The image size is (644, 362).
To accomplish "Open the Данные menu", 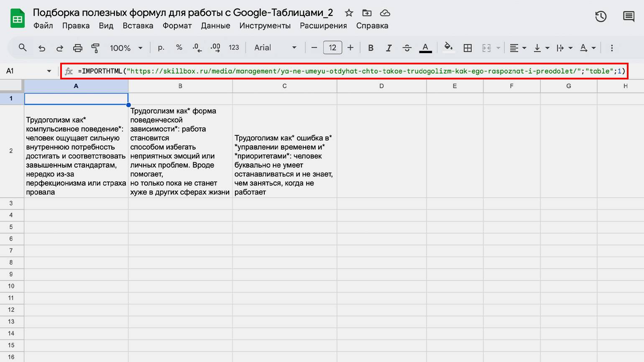I will [215, 25].
